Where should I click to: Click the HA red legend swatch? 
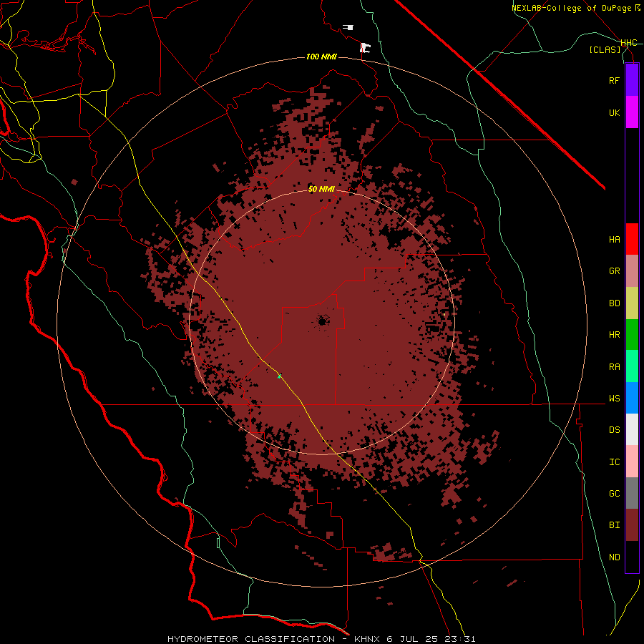click(632, 239)
